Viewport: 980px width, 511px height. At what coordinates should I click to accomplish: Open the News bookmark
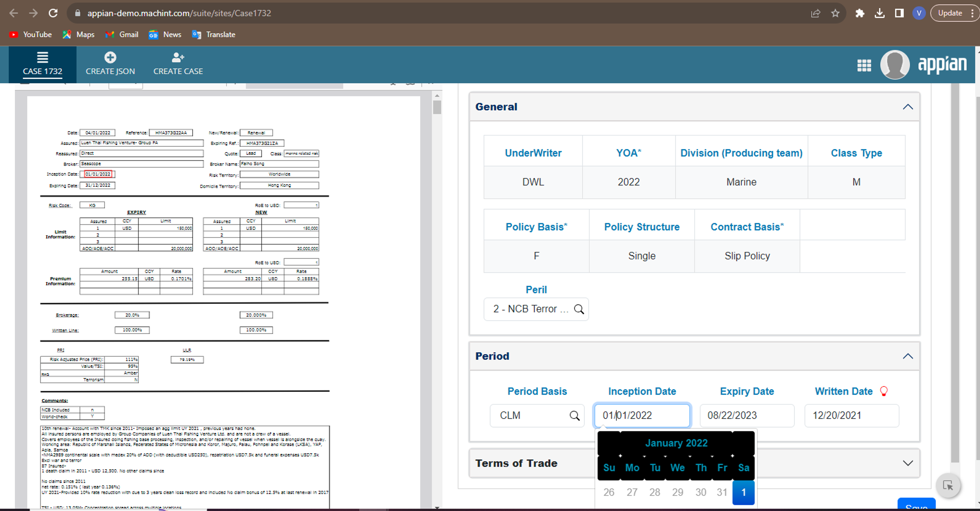click(165, 35)
